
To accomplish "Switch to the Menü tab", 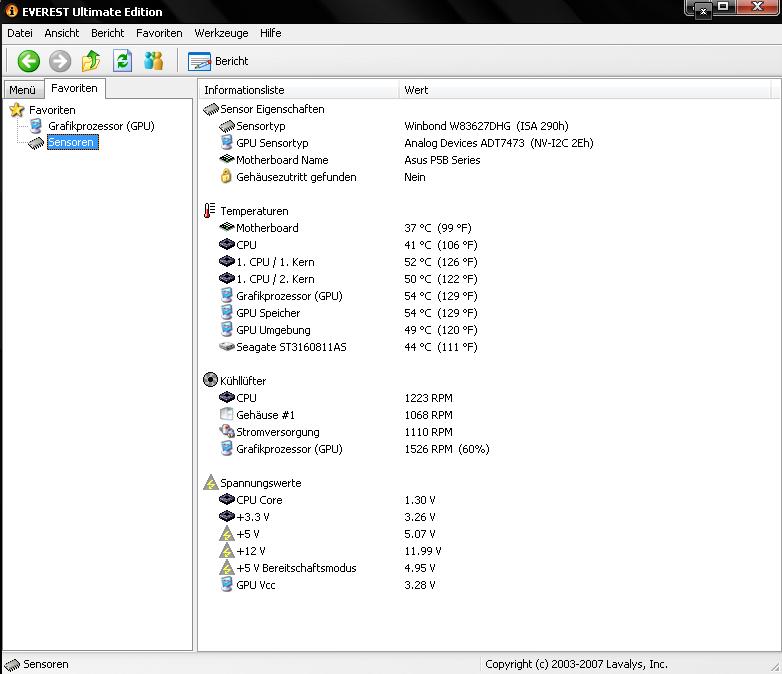I will point(22,90).
